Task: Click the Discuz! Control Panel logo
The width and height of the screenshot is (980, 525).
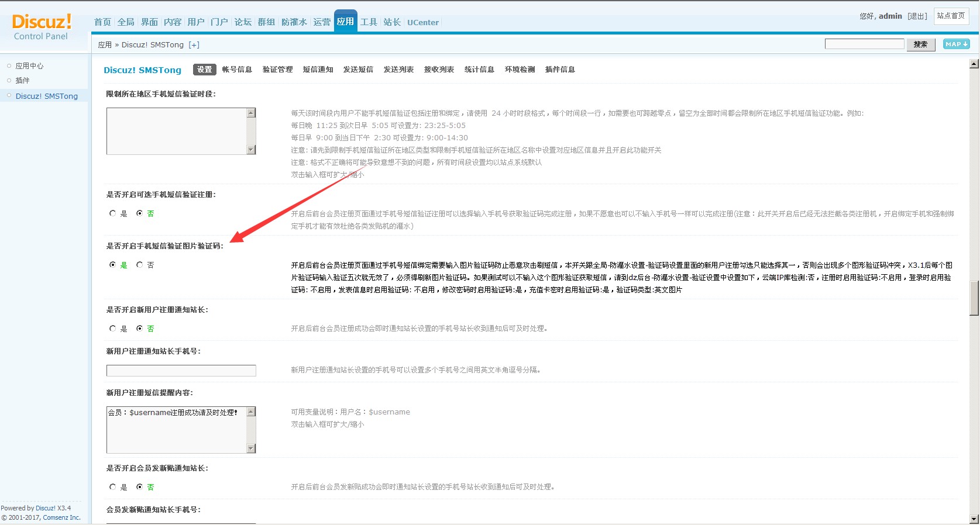Action: click(41, 27)
